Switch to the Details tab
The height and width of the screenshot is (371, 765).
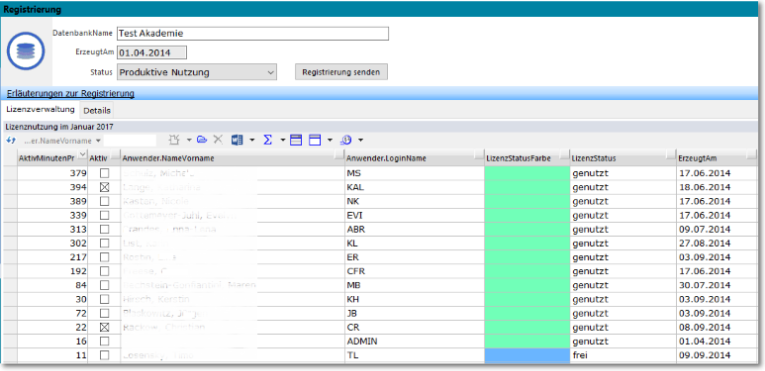97,111
